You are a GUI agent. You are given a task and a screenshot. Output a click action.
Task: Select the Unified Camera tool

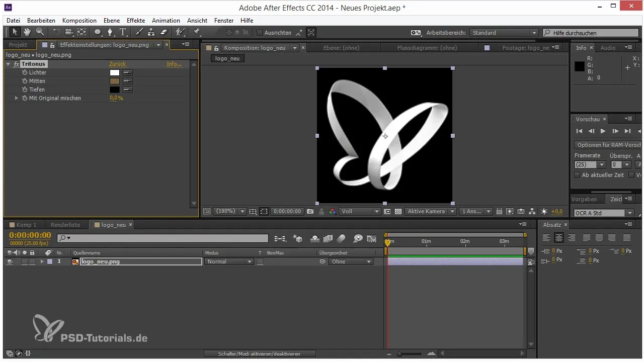coord(69,32)
